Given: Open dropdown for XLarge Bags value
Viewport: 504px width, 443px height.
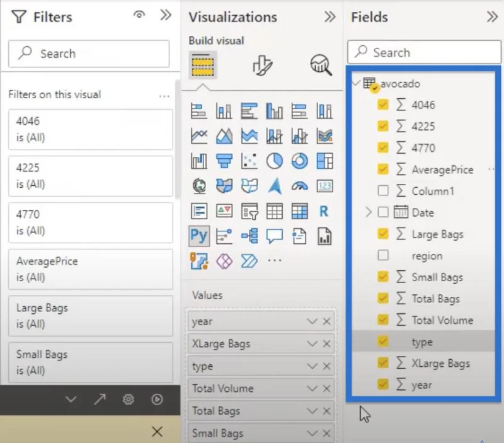Looking at the screenshot, I should [x=312, y=343].
